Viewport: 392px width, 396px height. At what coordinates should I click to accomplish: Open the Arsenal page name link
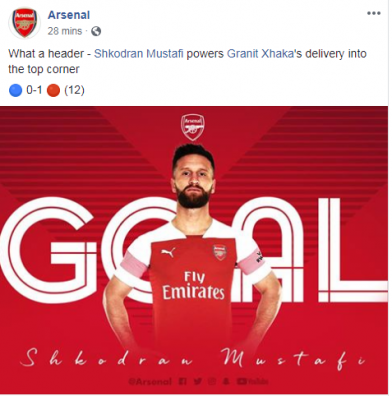pyautogui.click(x=69, y=15)
